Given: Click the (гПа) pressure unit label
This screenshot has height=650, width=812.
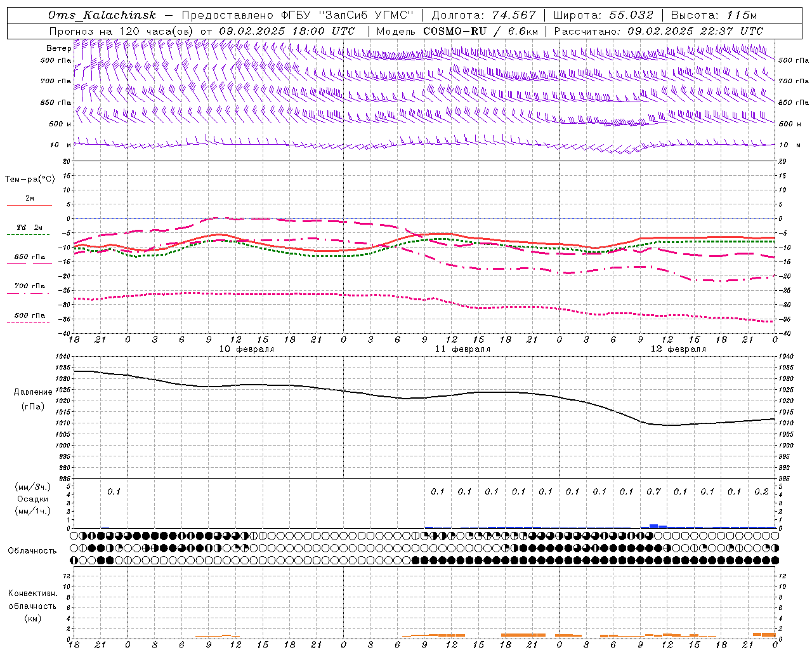Looking at the screenshot, I should pos(33,406).
